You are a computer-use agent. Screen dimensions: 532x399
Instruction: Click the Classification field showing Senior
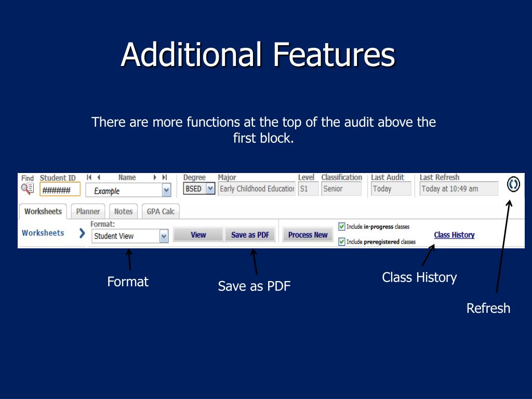[x=341, y=189]
